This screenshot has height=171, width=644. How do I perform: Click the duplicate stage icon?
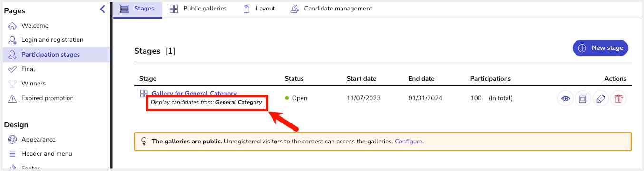[583, 99]
